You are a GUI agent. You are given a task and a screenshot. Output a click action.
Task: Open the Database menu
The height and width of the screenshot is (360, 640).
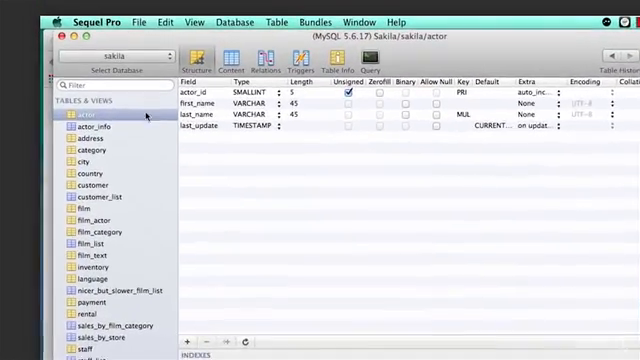235,22
